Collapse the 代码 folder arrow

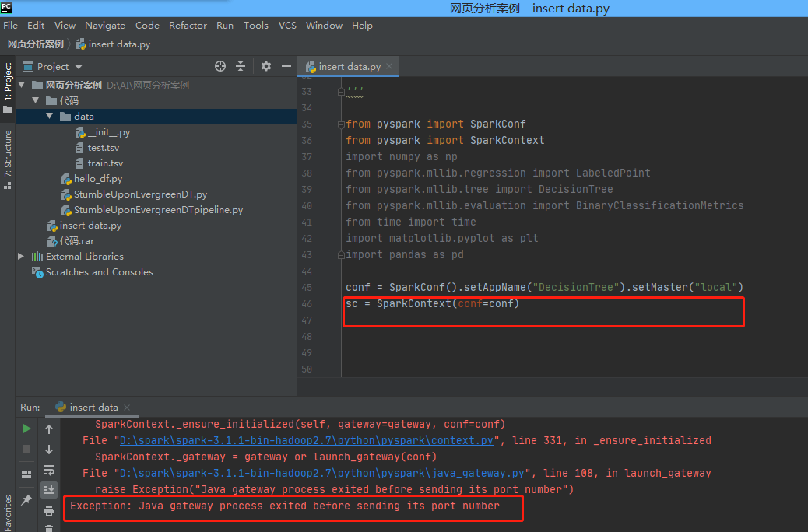point(36,100)
